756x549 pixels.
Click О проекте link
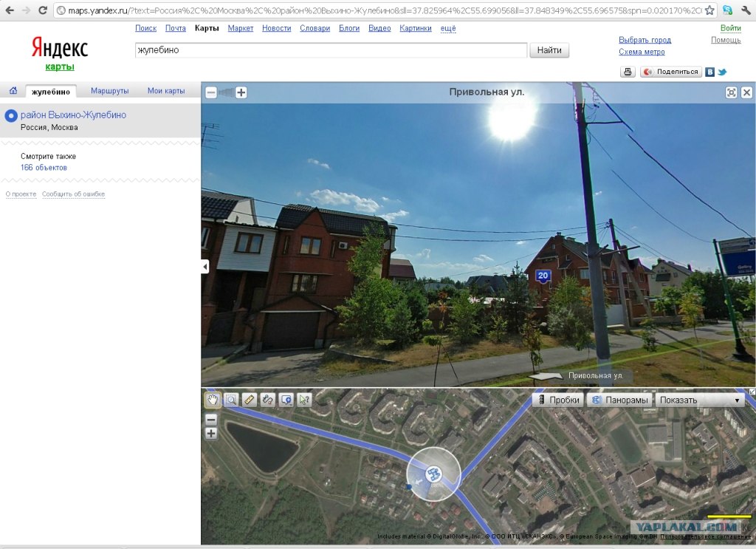click(21, 194)
